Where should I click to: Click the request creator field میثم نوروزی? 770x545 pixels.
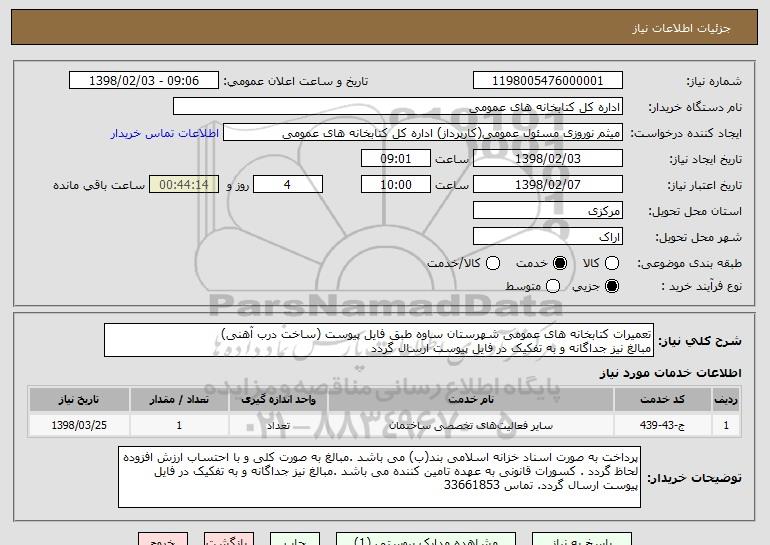423,133
